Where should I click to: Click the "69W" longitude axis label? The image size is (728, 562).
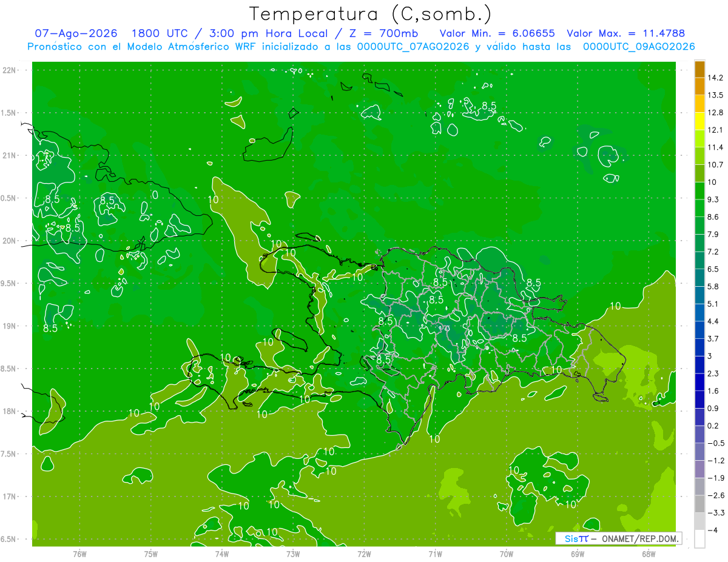(578, 554)
